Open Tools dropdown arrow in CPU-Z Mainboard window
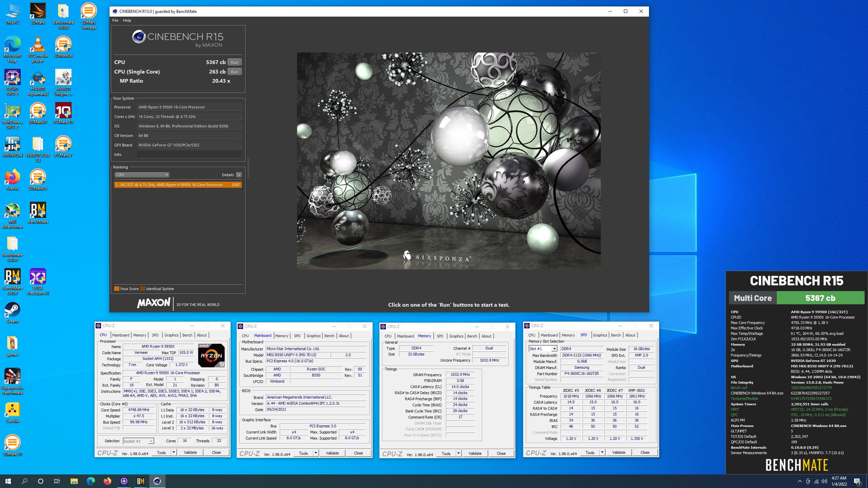 click(x=316, y=453)
